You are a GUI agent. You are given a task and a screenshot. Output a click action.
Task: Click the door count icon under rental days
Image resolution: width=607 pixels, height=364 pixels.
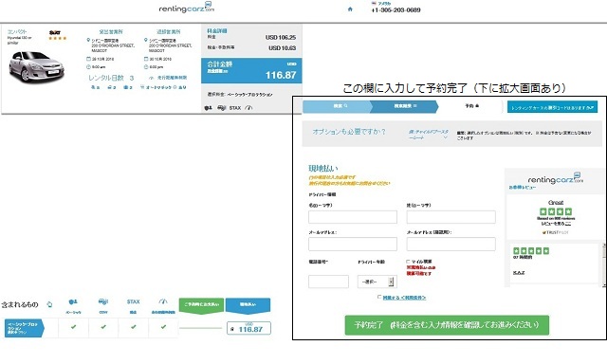tap(110, 87)
